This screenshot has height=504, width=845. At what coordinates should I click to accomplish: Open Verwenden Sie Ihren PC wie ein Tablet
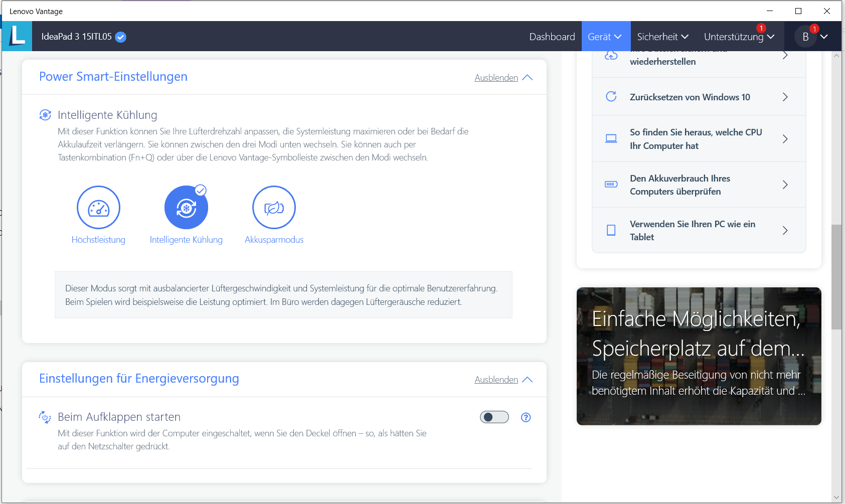[x=699, y=230]
